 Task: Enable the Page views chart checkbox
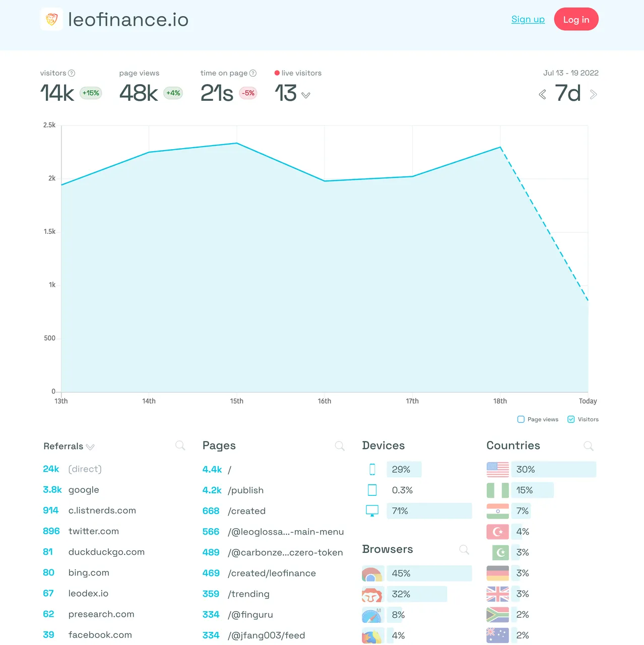click(x=521, y=419)
